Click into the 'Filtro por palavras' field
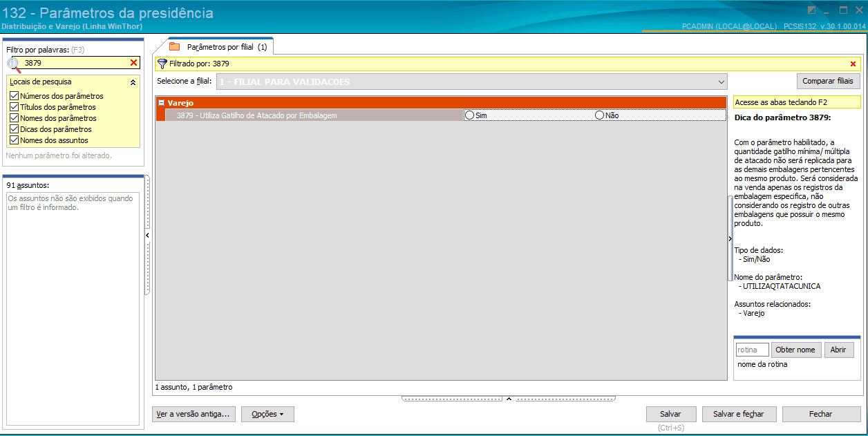Screen dimensions: 868x436 [x=75, y=63]
